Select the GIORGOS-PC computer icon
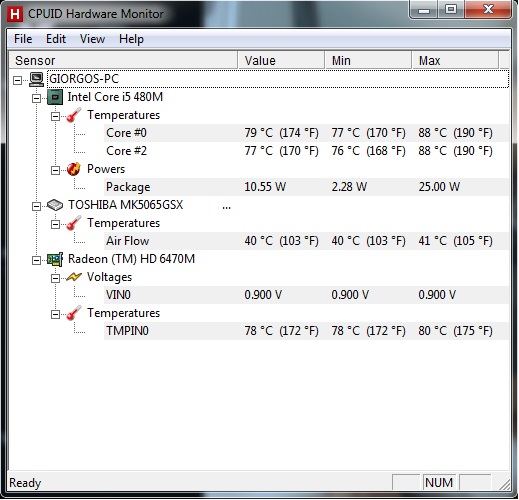Screen dimensions: 519x500 click(x=36, y=79)
